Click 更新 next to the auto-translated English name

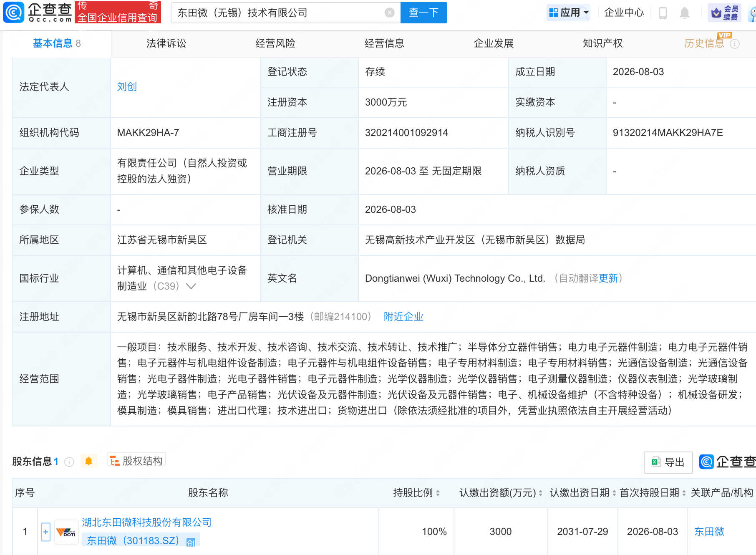[x=608, y=278]
